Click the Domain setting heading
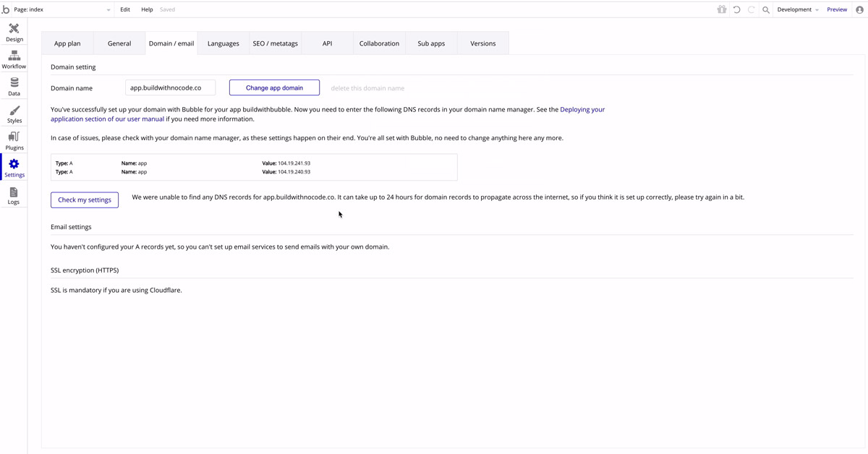 coord(73,67)
